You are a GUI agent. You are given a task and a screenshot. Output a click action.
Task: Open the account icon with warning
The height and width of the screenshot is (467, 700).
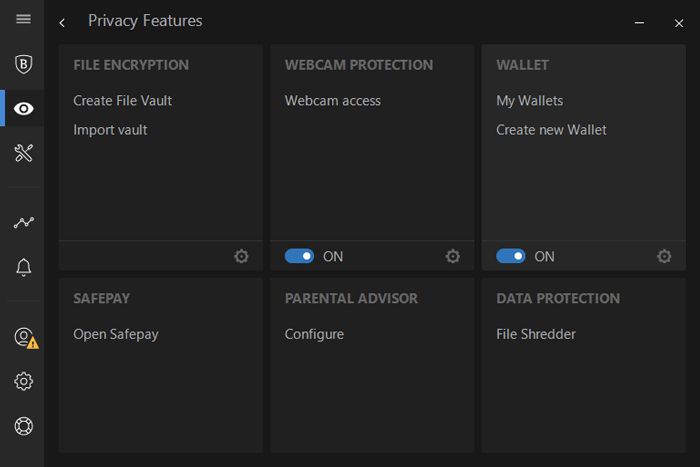tap(24, 337)
